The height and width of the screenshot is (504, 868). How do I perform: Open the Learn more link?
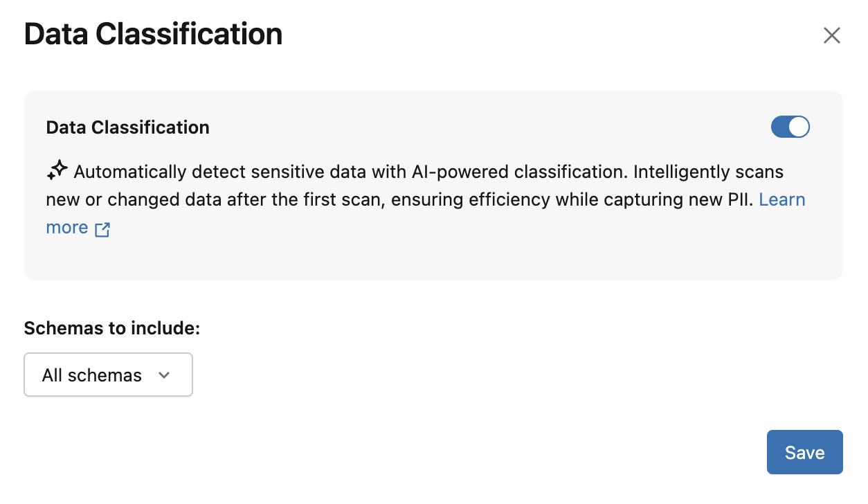[781, 199]
